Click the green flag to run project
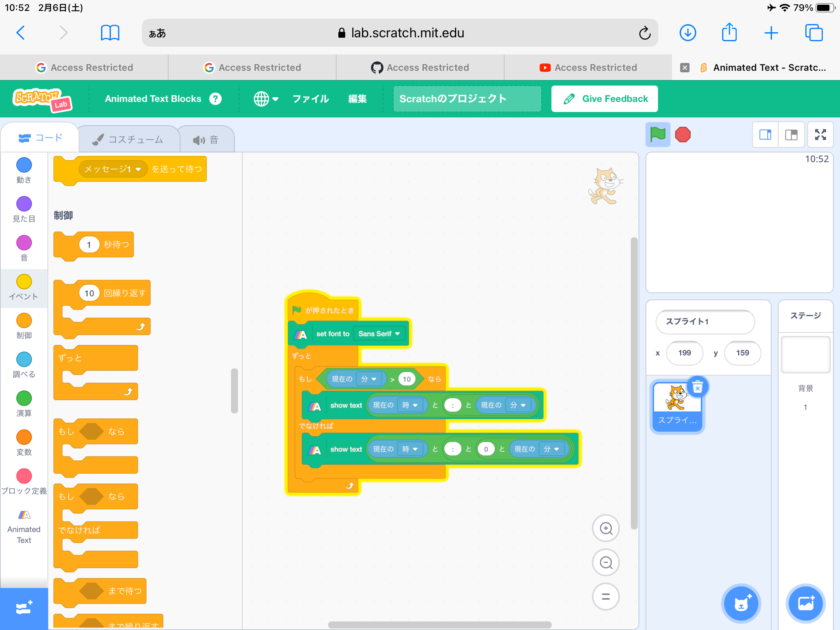 pyautogui.click(x=658, y=135)
